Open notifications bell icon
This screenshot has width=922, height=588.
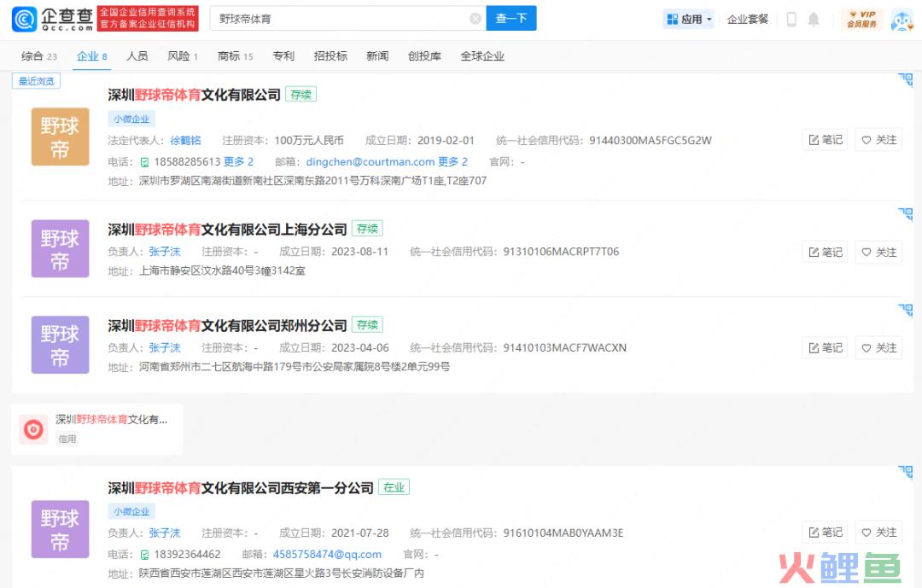tap(814, 20)
